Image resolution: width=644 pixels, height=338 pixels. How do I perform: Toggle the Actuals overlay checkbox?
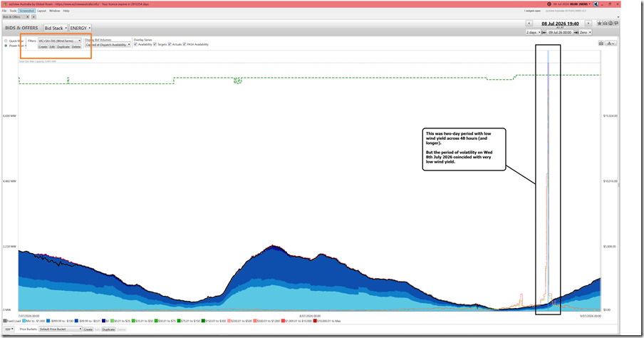pos(170,44)
